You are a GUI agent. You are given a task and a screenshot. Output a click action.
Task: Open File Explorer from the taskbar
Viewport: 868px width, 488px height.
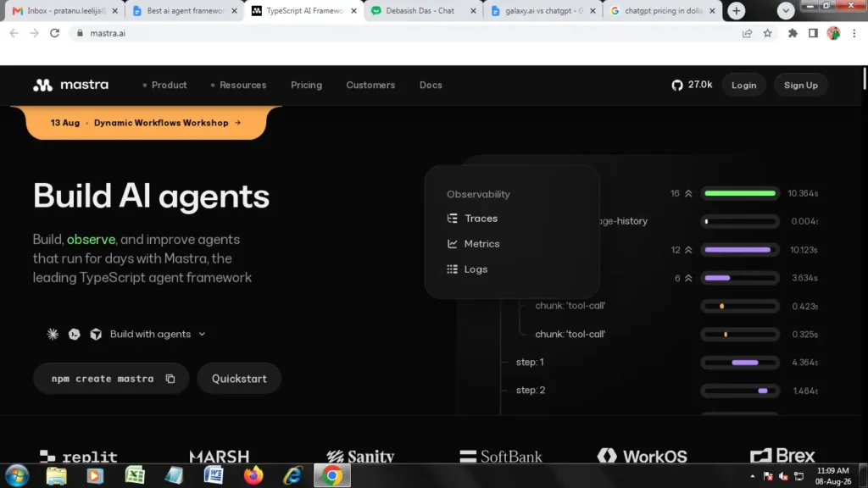(57, 476)
